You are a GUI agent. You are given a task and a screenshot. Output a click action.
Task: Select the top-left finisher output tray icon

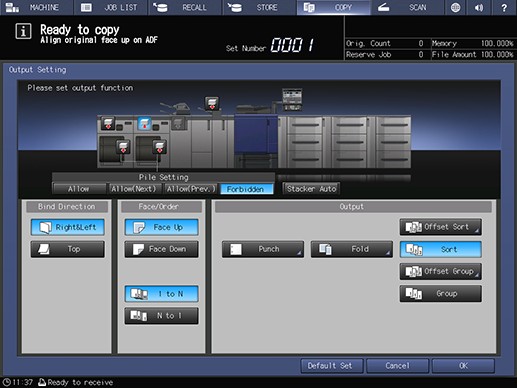[x=108, y=123]
